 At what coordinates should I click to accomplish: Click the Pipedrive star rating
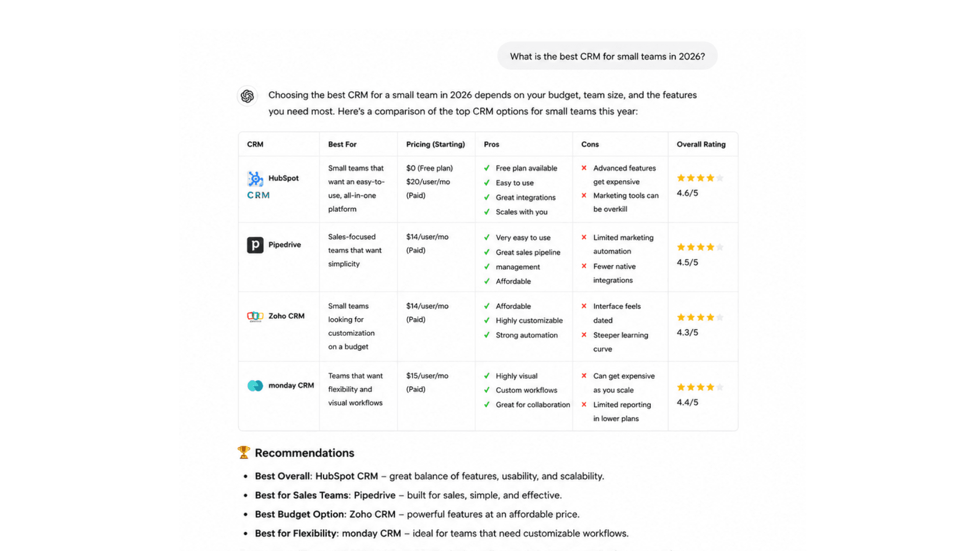click(x=700, y=247)
